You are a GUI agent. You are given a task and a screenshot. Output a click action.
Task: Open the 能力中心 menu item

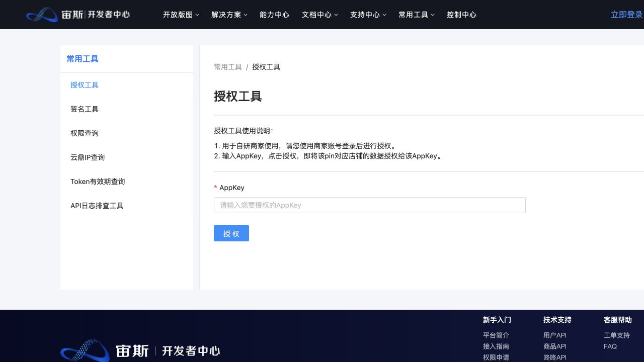(x=274, y=15)
